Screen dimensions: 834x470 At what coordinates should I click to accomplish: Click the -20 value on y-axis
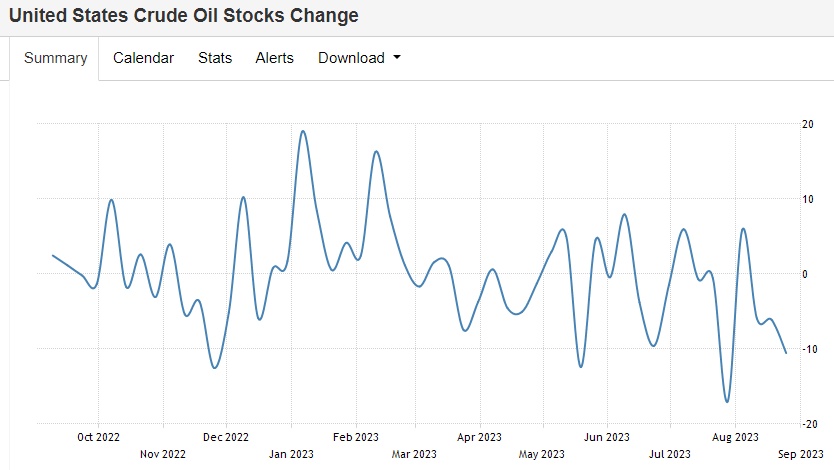(805, 424)
